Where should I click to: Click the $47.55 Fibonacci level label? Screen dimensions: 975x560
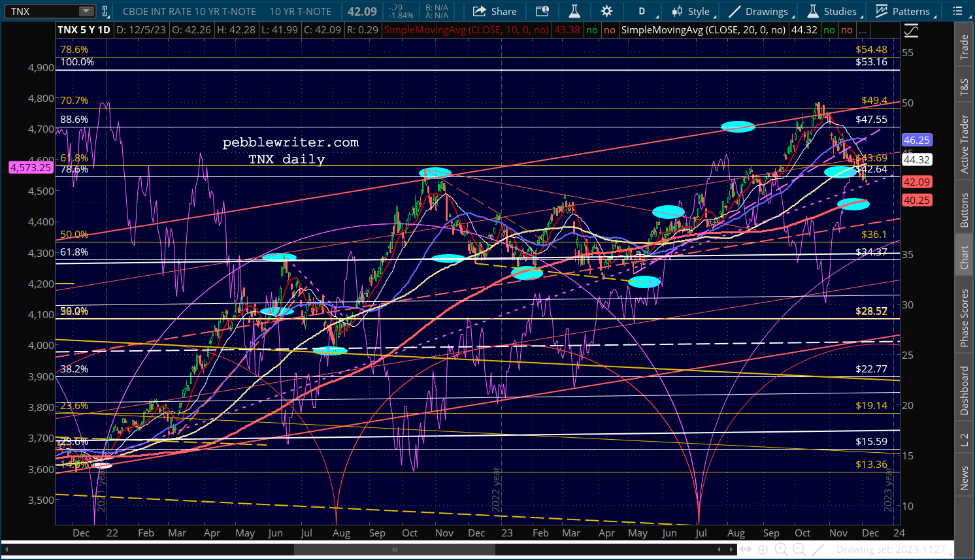(x=871, y=119)
